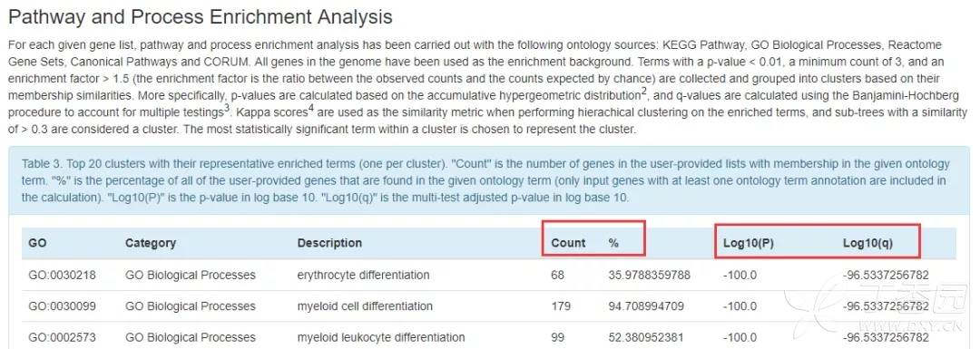Click the GO column header

[37, 243]
